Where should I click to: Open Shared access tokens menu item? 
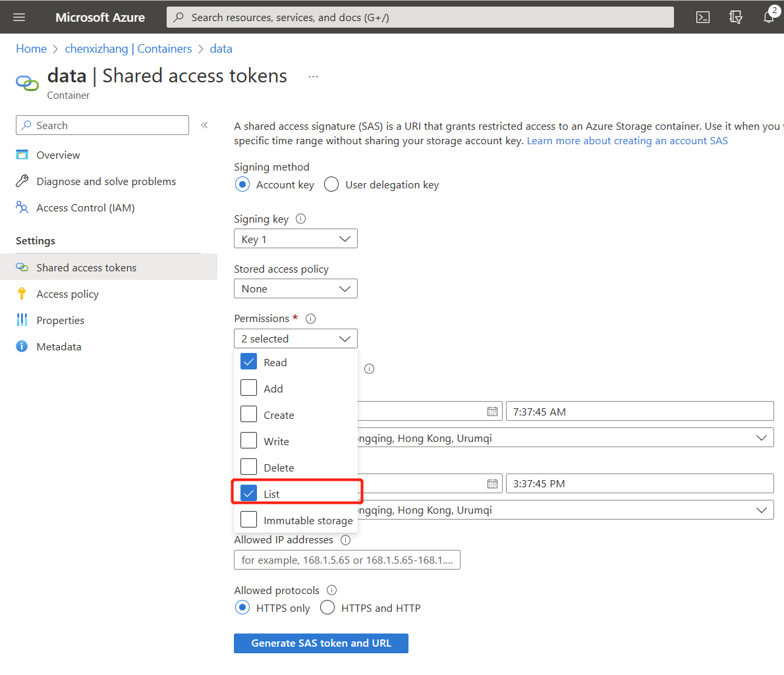(109, 267)
